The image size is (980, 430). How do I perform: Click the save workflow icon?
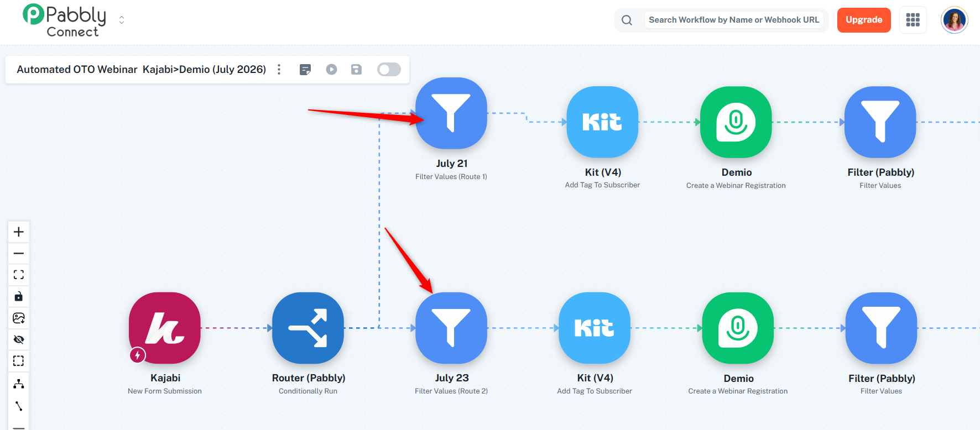click(x=356, y=69)
